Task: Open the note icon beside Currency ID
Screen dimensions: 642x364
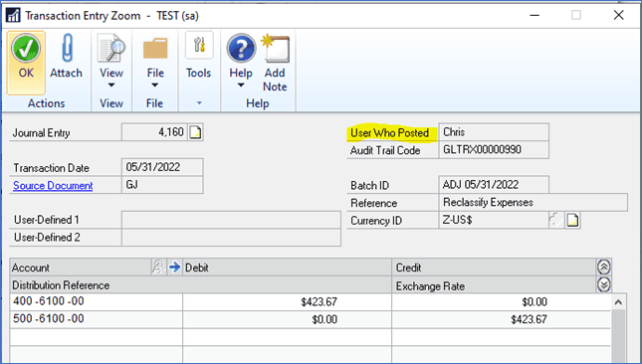Action: coord(572,221)
